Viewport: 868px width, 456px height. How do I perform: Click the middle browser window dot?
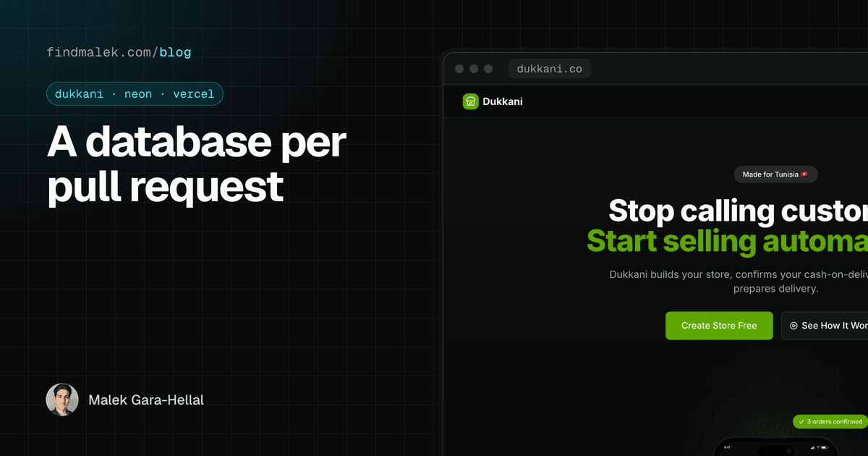point(474,69)
